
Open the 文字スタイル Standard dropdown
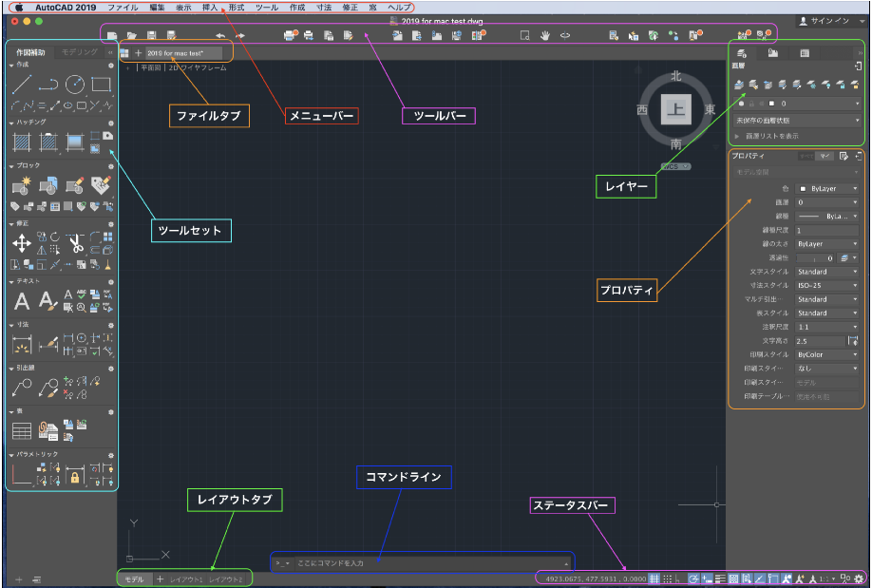coord(827,272)
